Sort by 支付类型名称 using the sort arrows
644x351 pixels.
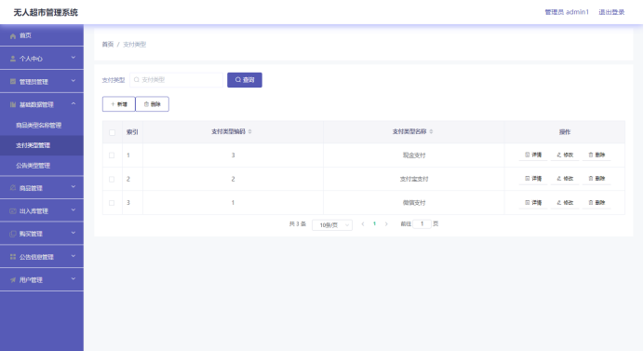coord(431,131)
